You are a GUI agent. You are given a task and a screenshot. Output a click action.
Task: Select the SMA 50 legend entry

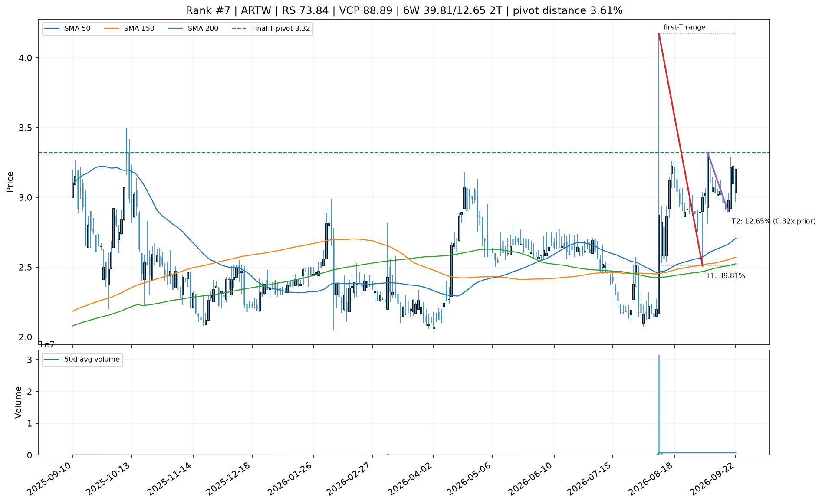[x=68, y=29]
